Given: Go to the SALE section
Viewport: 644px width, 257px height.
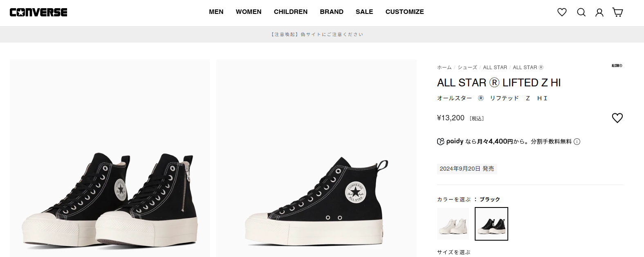Looking at the screenshot, I should point(364,12).
